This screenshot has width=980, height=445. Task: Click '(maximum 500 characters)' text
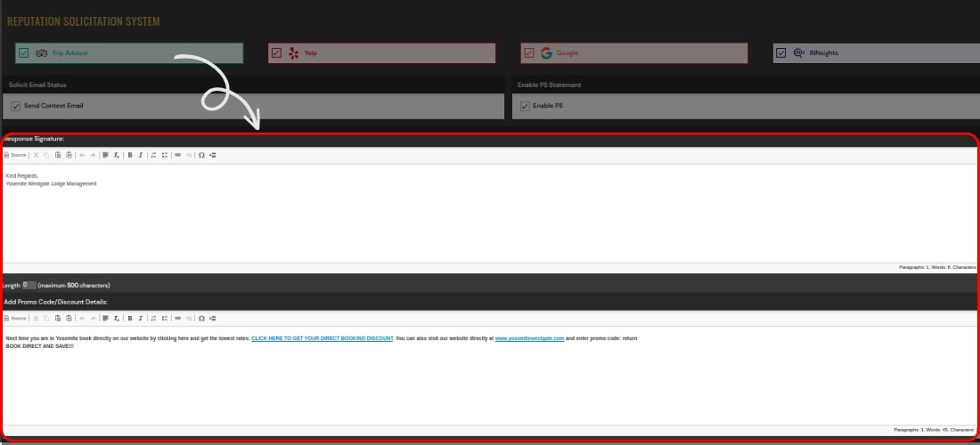coord(74,285)
